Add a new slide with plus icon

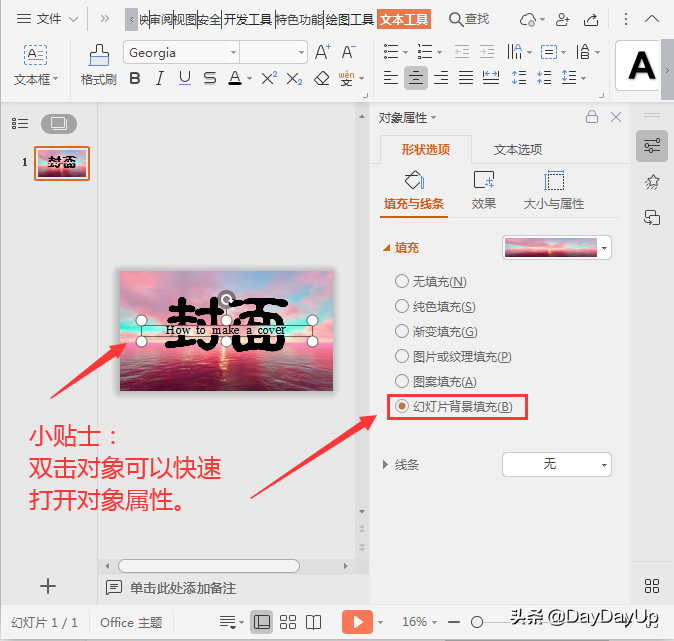(48, 586)
